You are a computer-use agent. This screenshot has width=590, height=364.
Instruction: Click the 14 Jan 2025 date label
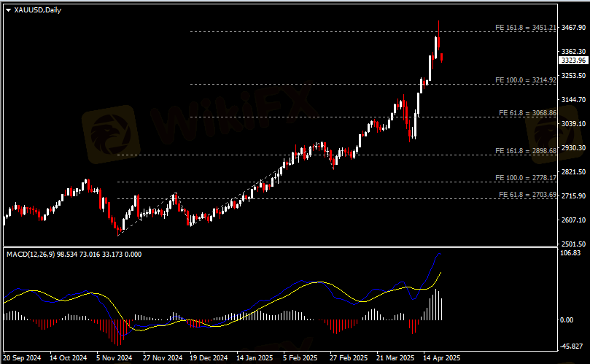pos(255,358)
